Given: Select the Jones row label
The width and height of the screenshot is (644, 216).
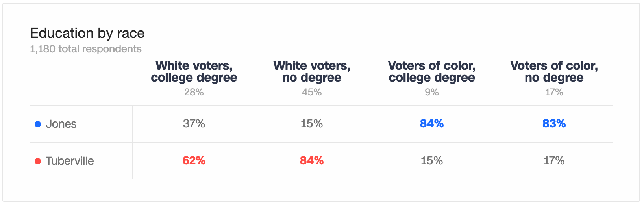Looking at the screenshot, I should point(61,124).
